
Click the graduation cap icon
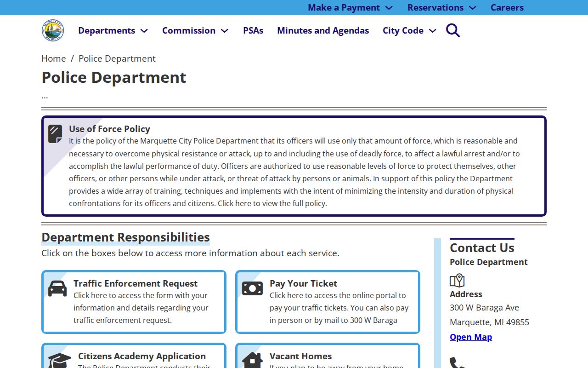pyautogui.click(x=60, y=360)
